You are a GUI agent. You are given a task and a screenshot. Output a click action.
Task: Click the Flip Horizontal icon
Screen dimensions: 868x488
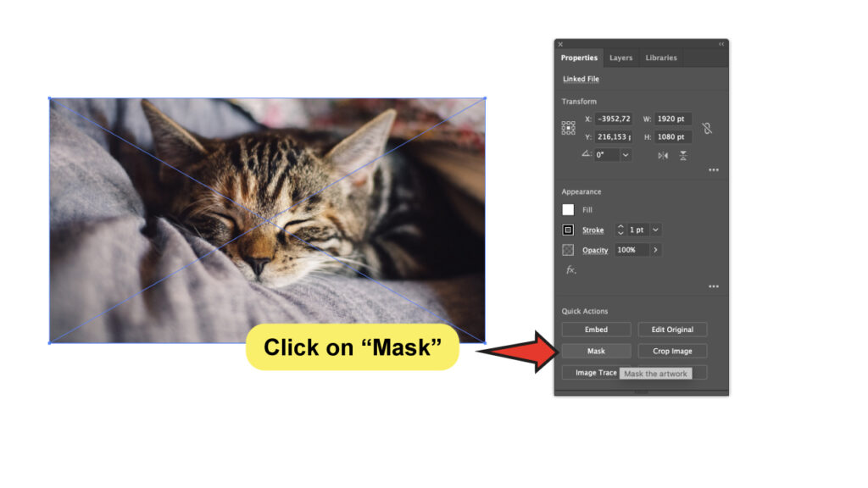[x=664, y=155]
